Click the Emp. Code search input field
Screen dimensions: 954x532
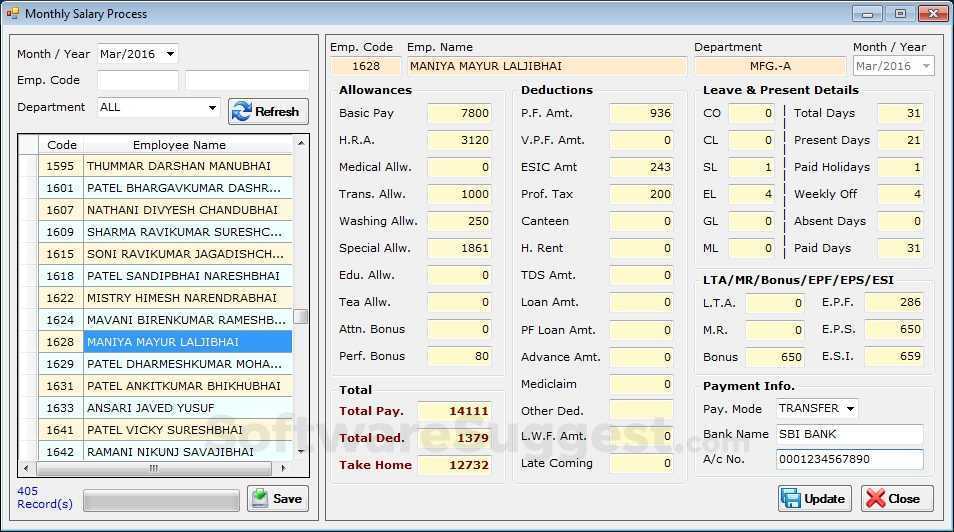pyautogui.click(x=138, y=81)
